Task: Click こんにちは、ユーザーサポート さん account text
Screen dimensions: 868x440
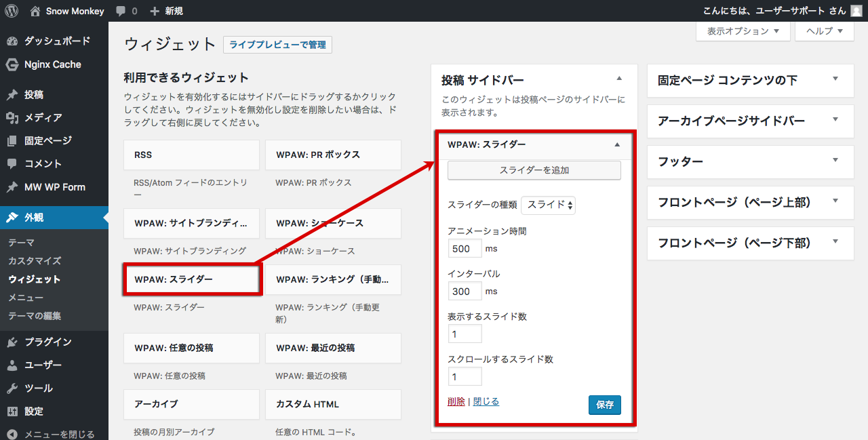Action: 774,11
